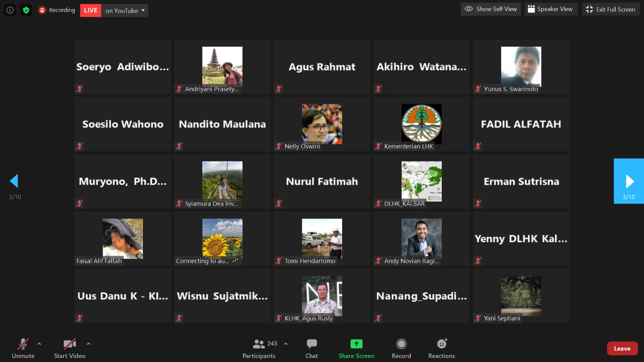Expand the video options arrow beside Start Video
This screenshot has width=644, height=362.
[89, 344]
